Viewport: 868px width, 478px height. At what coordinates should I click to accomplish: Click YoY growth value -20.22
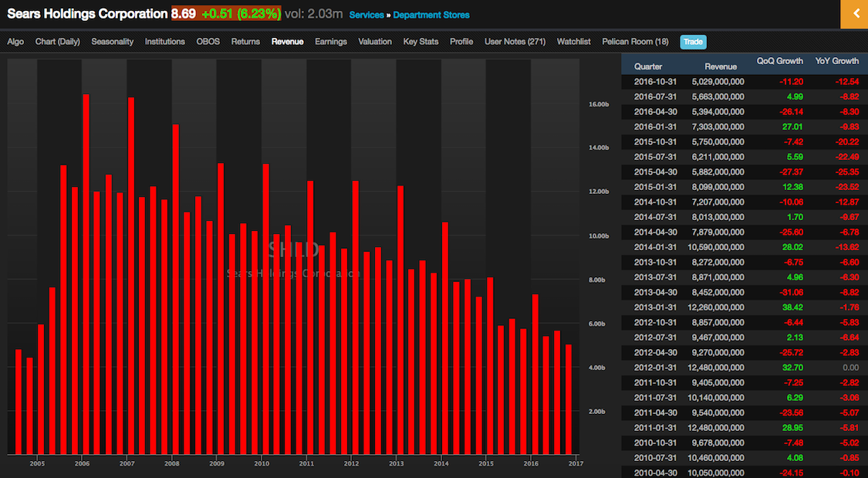847,142
